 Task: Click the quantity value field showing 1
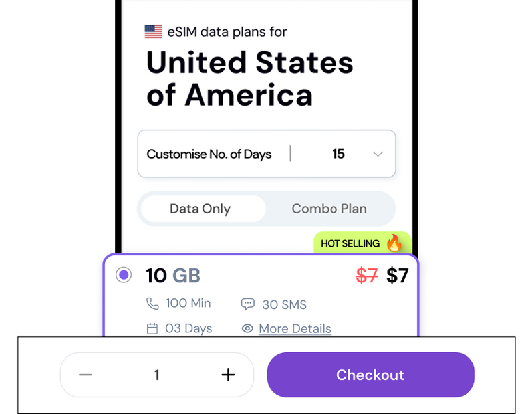click(157, 375)
